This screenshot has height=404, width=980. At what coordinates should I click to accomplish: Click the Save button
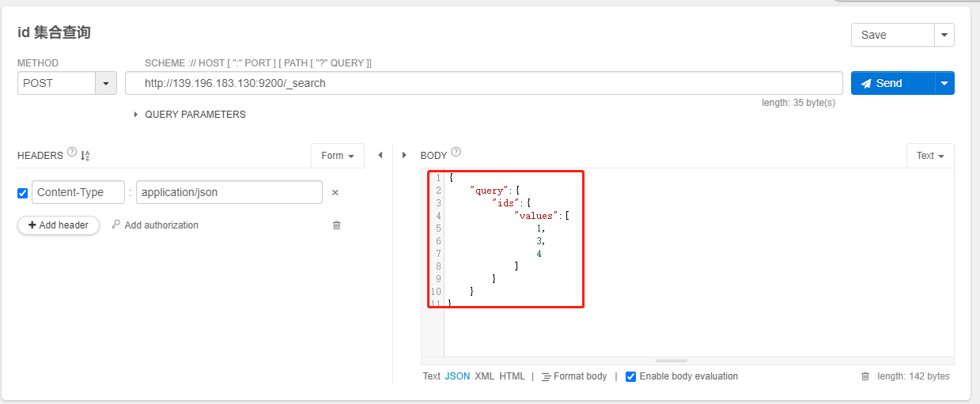(x=893, y=35)
